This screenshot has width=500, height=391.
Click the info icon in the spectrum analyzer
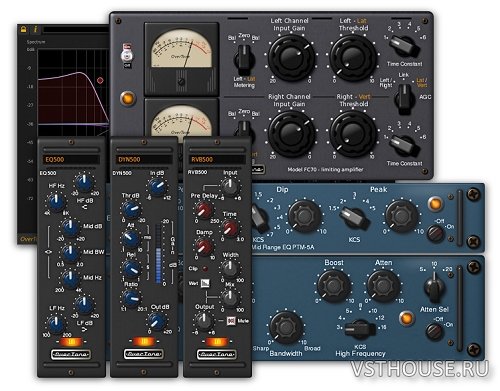click(35, 29)
